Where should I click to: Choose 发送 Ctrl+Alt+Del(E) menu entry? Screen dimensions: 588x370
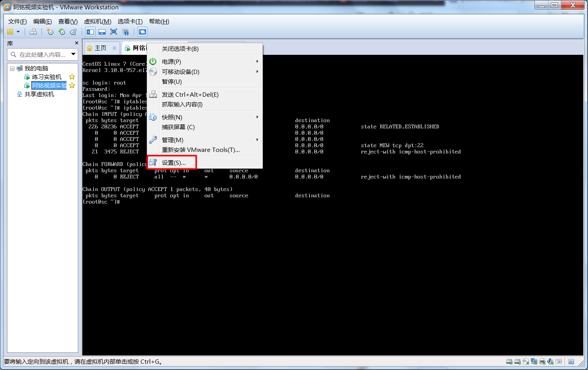[205, 95]
